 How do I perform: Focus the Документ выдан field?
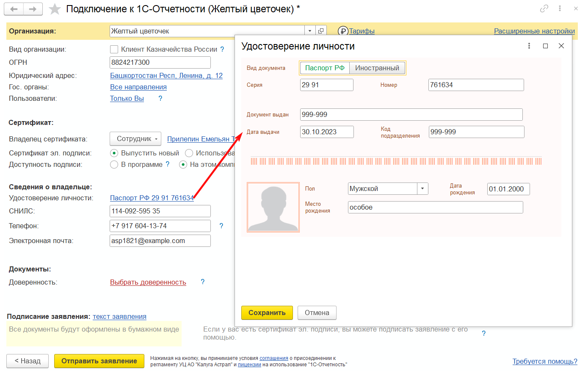(411, 114)
